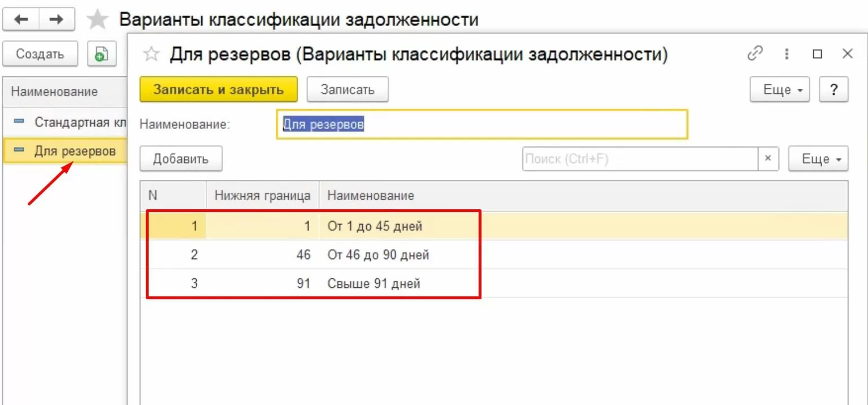This screenshot has width=868, height=405.
Task: Add main window to favorites with gray star
Action: pos(97,20)
